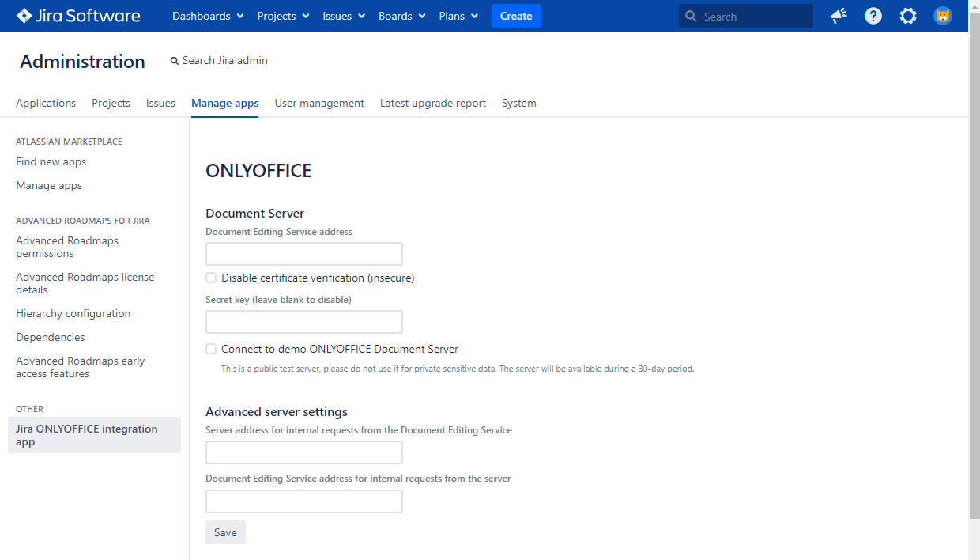Open the Latest upgrade report tab
The width and height of the screenshot is (980, 560).
pyautogui.click(x=433, y=103)
